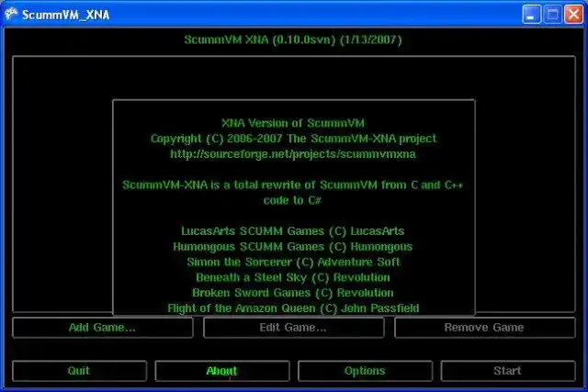Click the 'code to C#' text line
588x392 pixels.
[292, 200]
